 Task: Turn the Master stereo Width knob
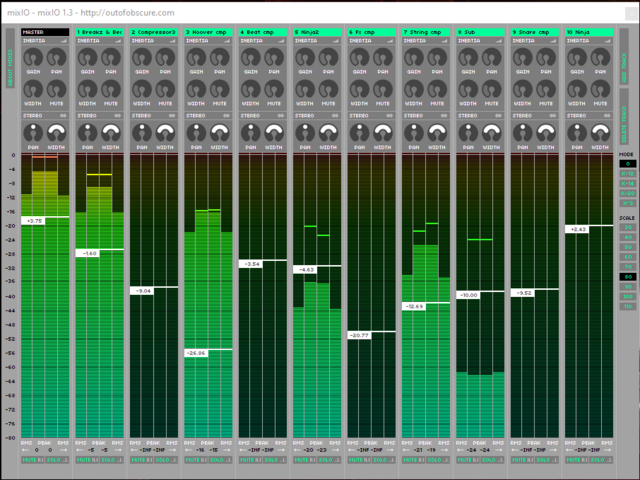click(57, 133)
